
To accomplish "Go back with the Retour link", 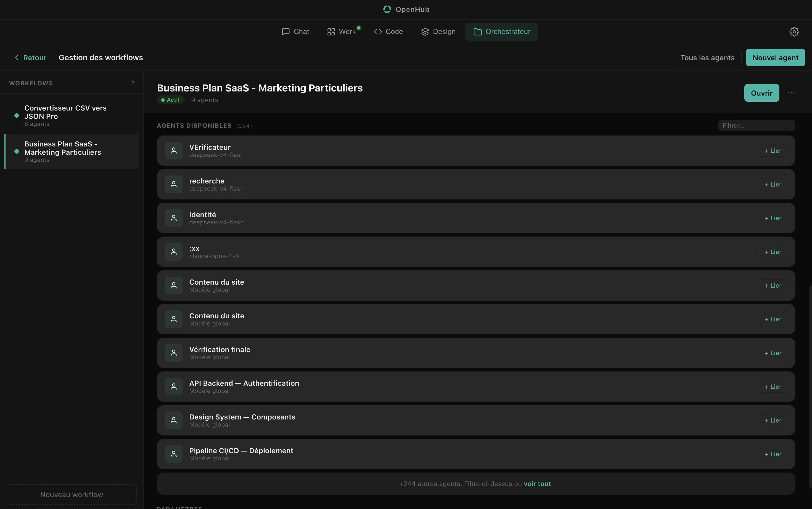I will [x=30, y=57].
